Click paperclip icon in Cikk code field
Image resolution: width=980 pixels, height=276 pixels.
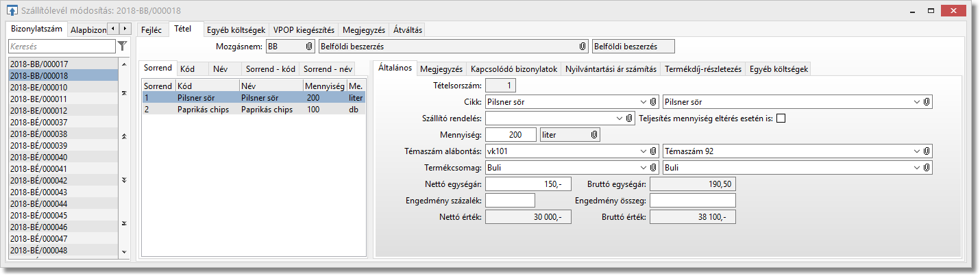pyautogui.click(x=653, y=102)
